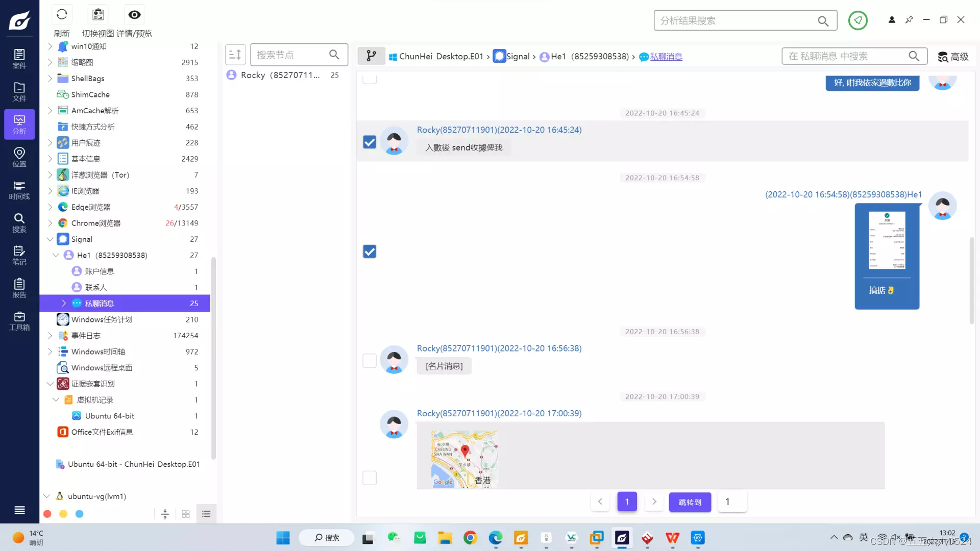Open the timeline (时间线) sidebar panel

point(19,190)
